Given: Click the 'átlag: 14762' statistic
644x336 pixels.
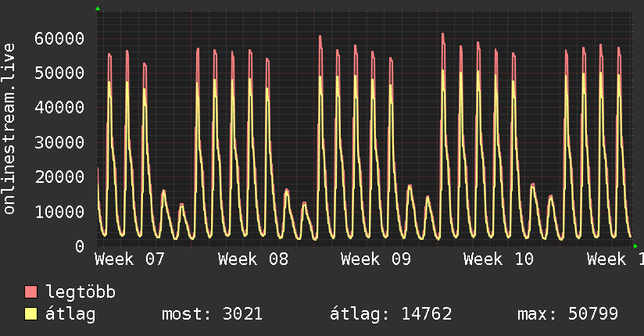Looking at the screenshot, I should 391,314.
